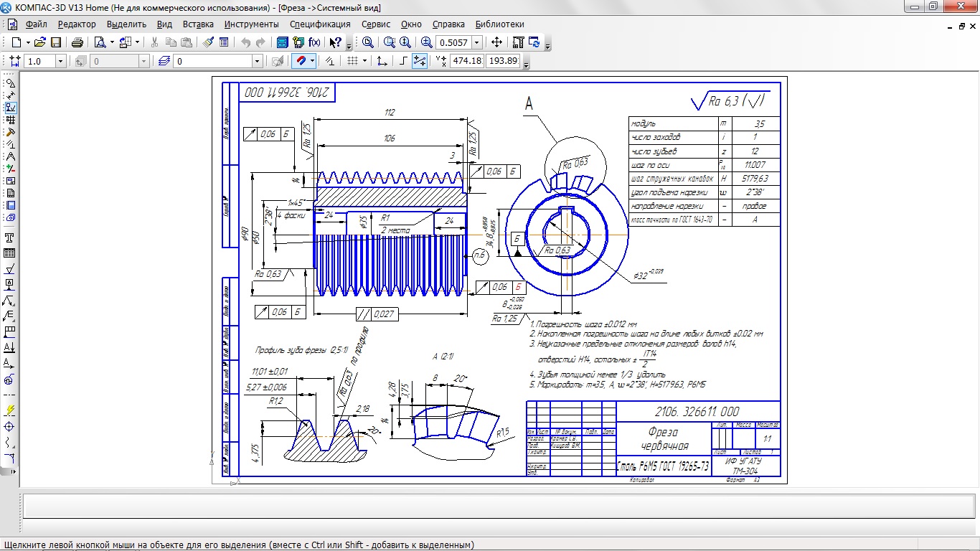Click the title block text 'Фреза червячная'
The height and width of the screenshot is (551, 980).
[x=663, y=439]
